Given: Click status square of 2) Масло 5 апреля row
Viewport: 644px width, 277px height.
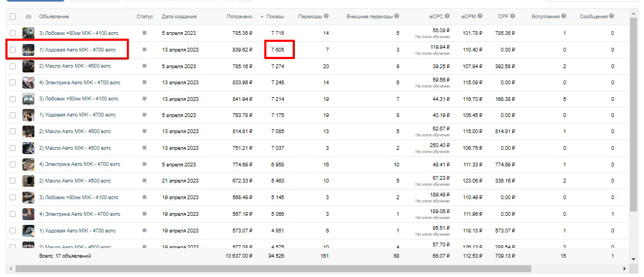Looking at the screenshot, I should 144,65.
